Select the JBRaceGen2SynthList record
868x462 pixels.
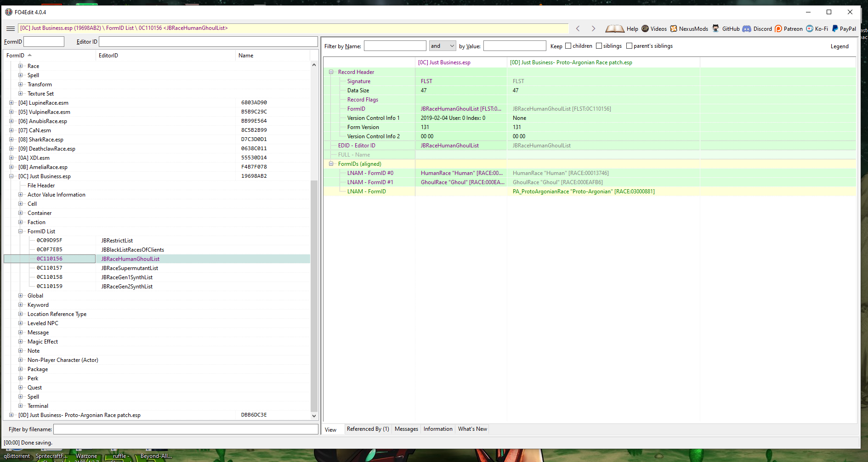(x=127, y=287)
